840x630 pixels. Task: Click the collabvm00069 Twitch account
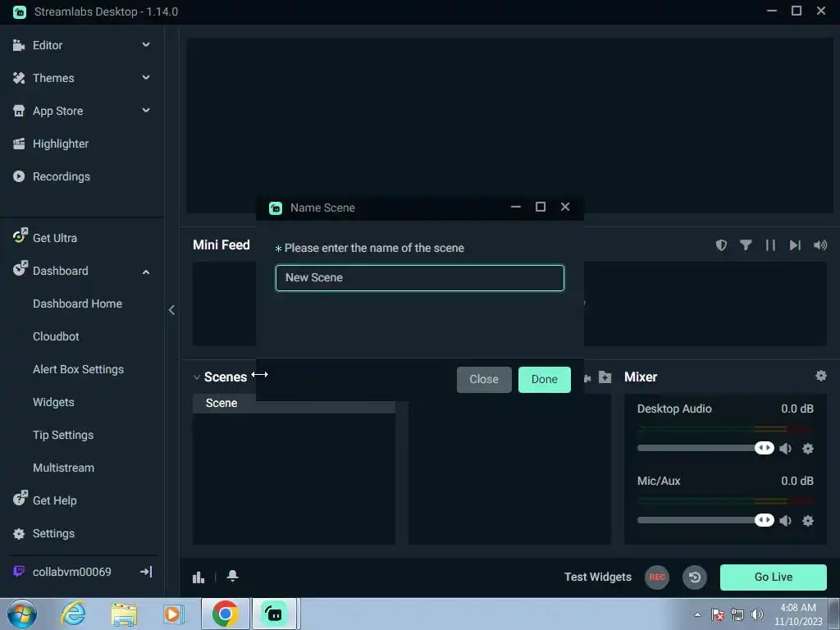coord(72,572)
